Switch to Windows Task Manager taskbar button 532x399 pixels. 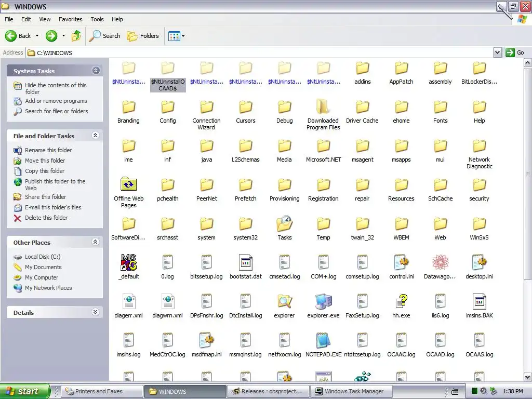click(352, 391)
